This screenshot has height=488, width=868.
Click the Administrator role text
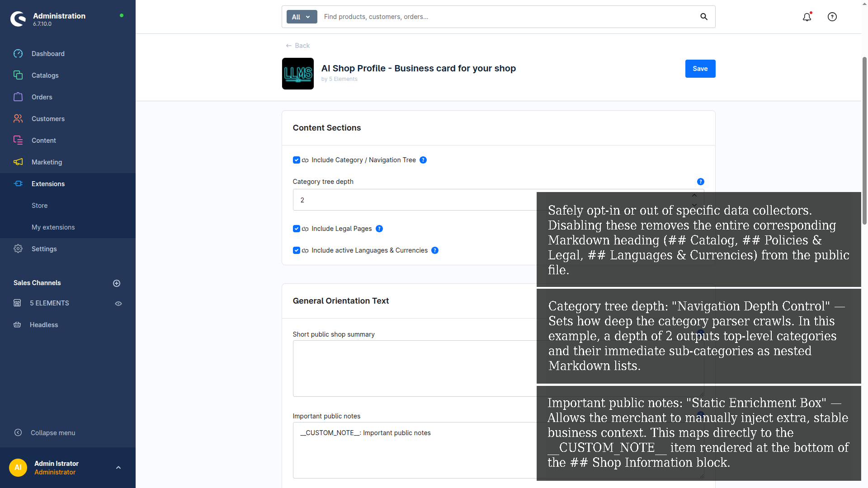(55, 472)
